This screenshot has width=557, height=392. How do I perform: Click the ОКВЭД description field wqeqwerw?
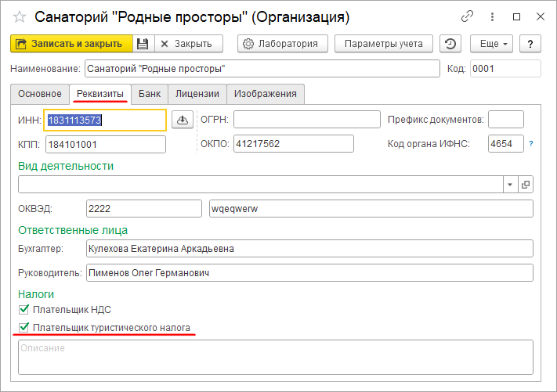(371, 209)
